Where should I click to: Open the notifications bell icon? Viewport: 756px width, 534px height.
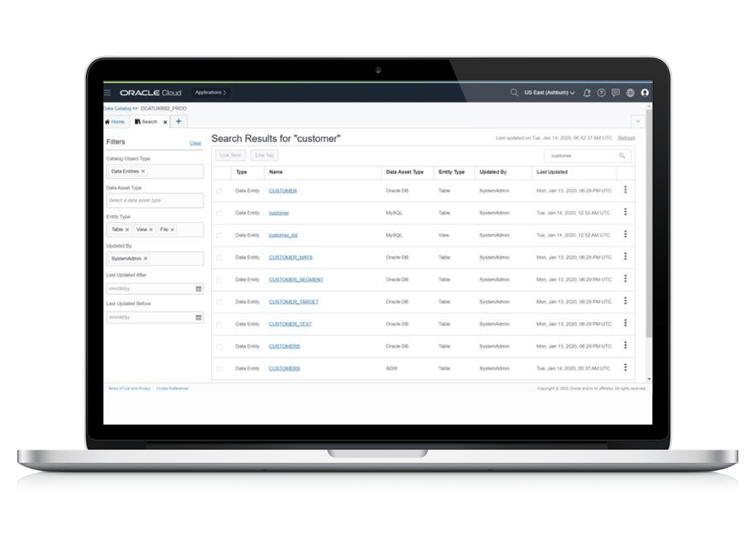[x=587, y=93]
